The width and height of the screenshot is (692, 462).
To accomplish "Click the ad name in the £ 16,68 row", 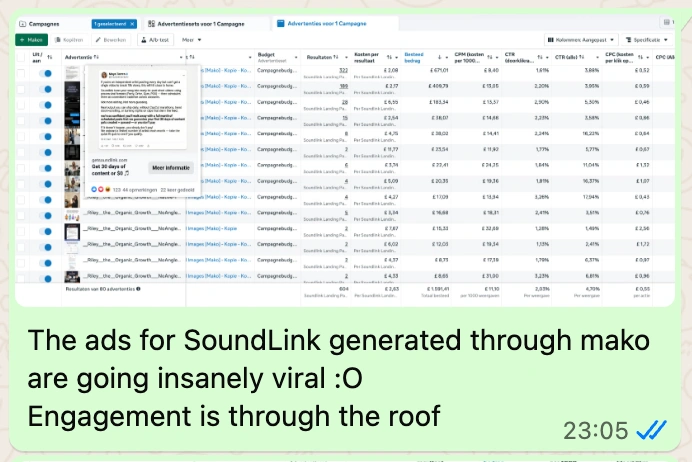I will pyautogui.click(x=132, y=213).
